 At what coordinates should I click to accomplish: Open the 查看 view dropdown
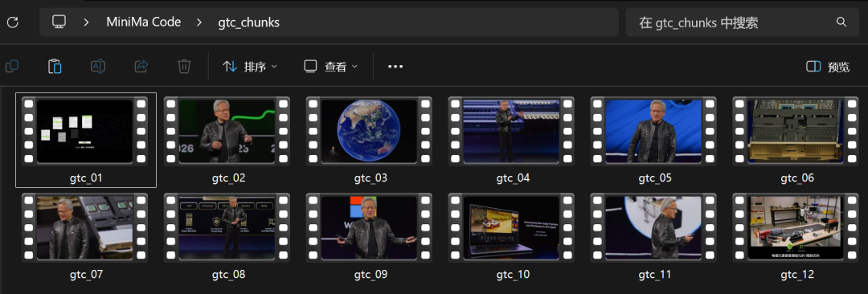click(330, 67)
